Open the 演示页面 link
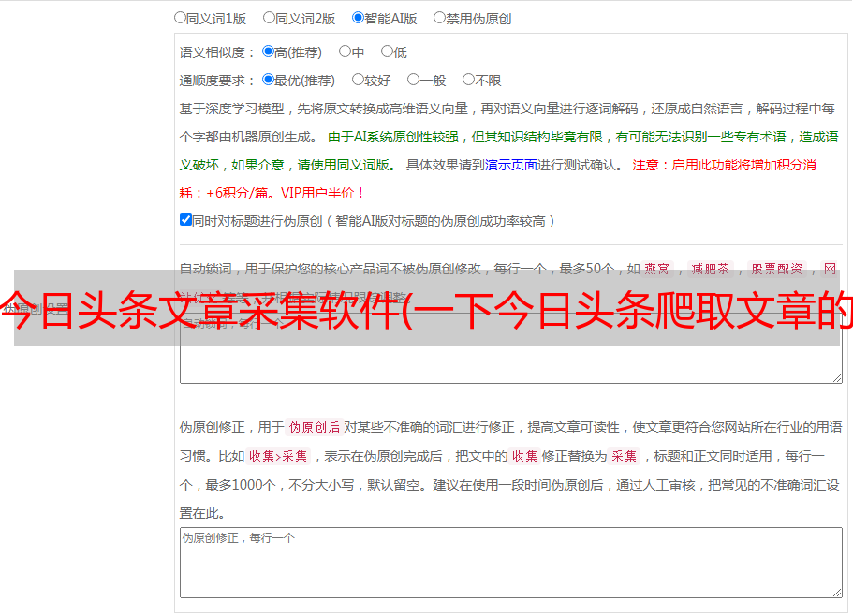853x616 pixels. (510, 165)
